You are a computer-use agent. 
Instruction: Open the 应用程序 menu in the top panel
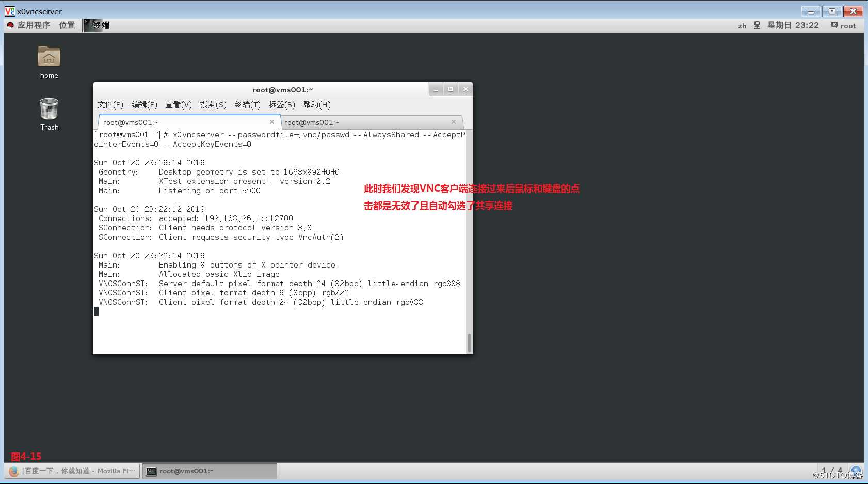coord(28,25)
